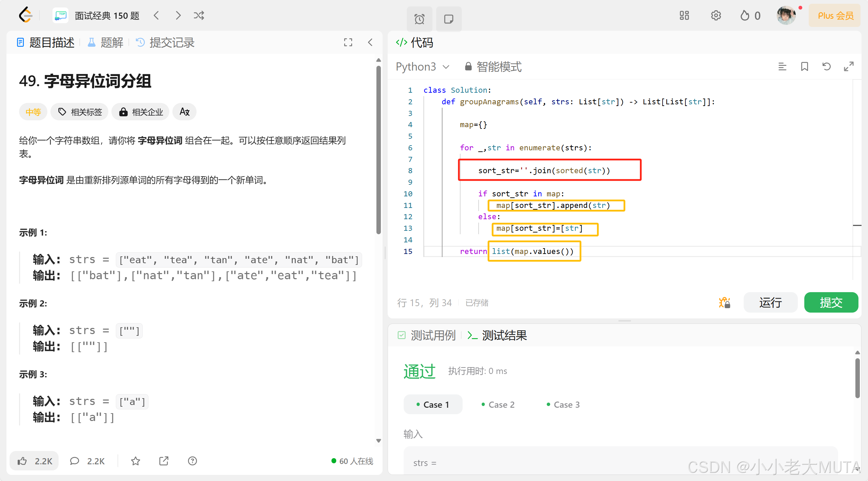Open the sticky note icon
The image size is (868, 481).
449,19
